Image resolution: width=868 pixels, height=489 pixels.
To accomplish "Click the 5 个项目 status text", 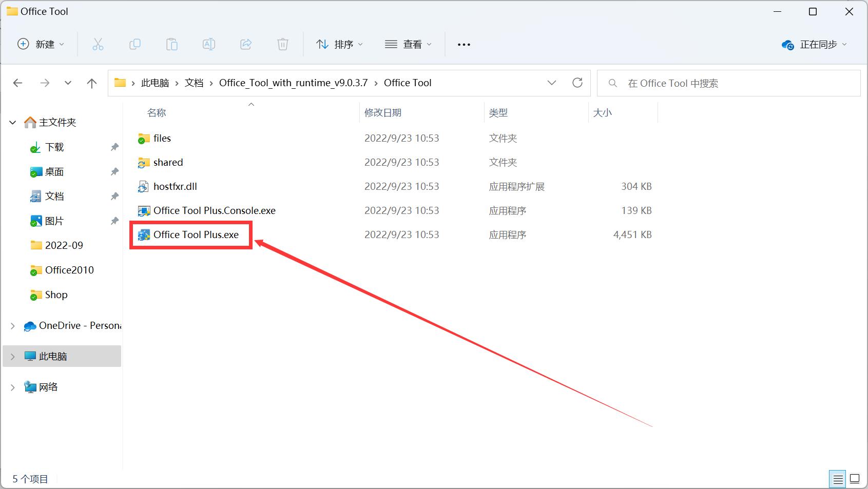I will (x=30, y=479).
